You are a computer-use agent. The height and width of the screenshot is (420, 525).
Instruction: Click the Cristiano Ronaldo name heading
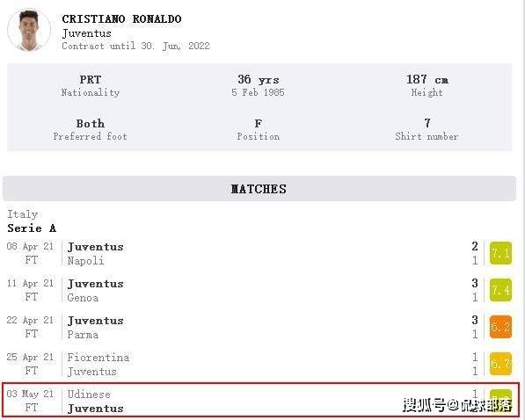(x=121, y=19)
